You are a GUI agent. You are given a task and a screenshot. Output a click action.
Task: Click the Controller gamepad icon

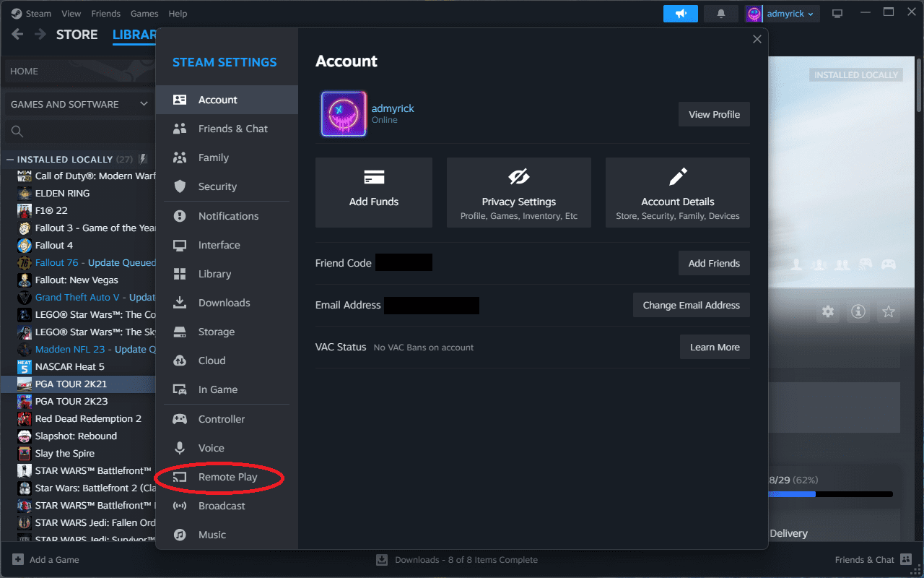180,419
